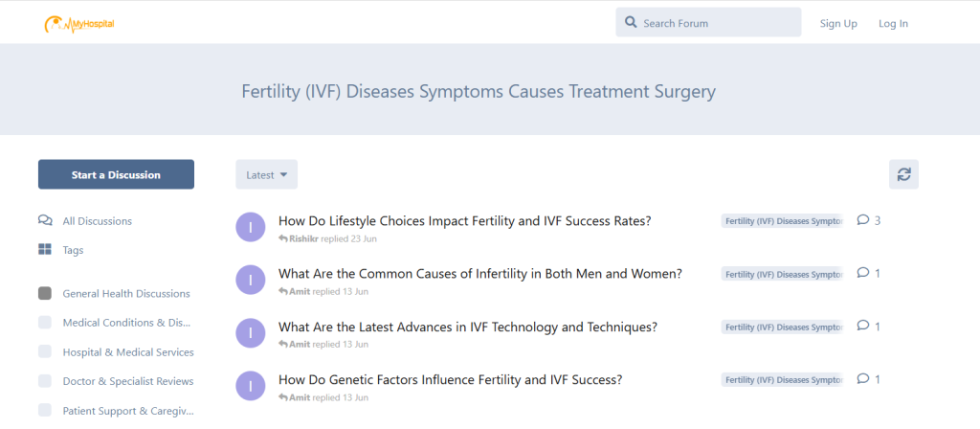Viewport: 980px width, 429px height.
Task: Click the tag label on the Latest Advances post
Action: click(781, 327)
